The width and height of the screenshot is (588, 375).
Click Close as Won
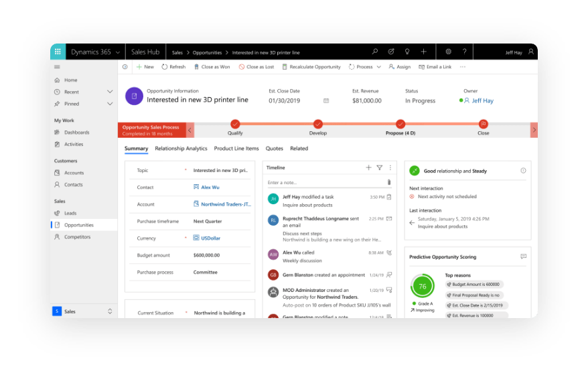pyautogui.click(x=212, y=67)
